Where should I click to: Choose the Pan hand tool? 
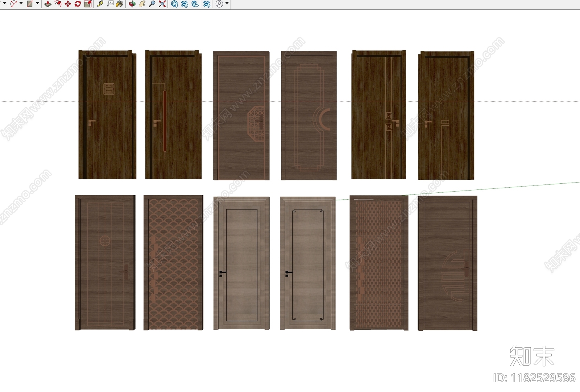pyautogui.click(x=142, y=4)
